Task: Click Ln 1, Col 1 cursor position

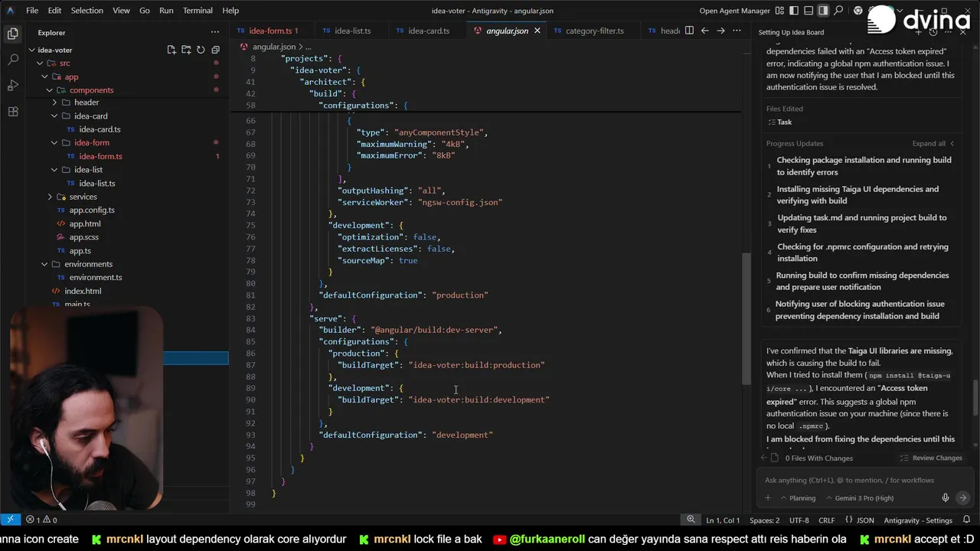Action: (x=721, y=520)
